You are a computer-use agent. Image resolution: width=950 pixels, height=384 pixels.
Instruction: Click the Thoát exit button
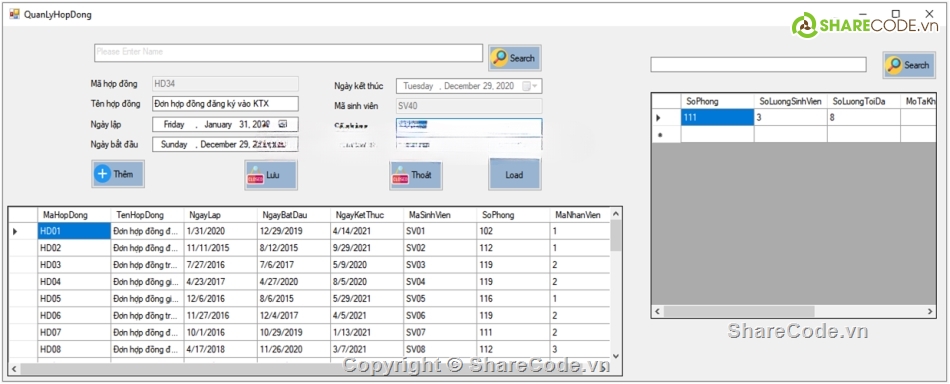pyautogui.click(x=416, y=175)
